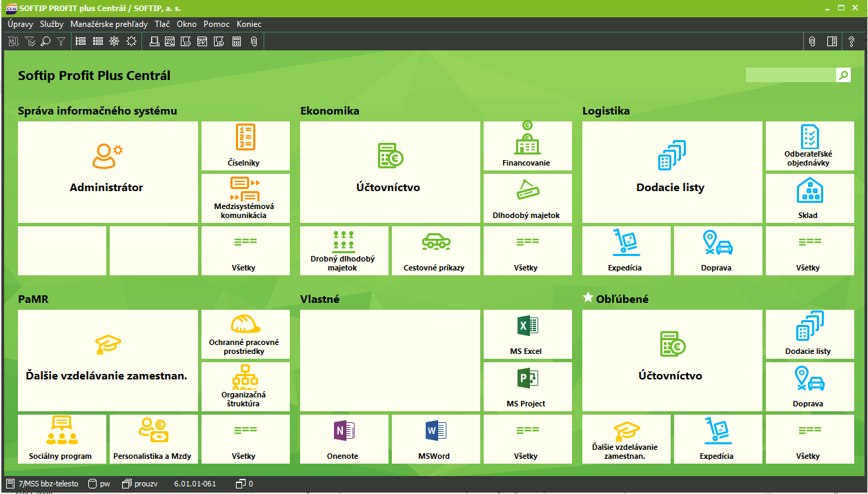Viewport: 868px width, 494px height.
Task: Expand Všetky tile under Ekonomika
Action: [x=527, y=250]
